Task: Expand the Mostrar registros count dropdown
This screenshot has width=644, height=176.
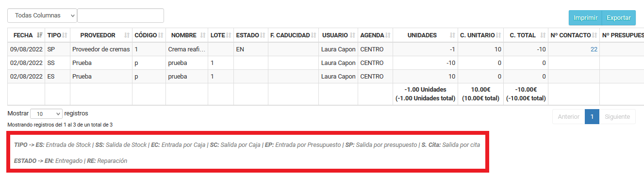Action: point(47,114)
